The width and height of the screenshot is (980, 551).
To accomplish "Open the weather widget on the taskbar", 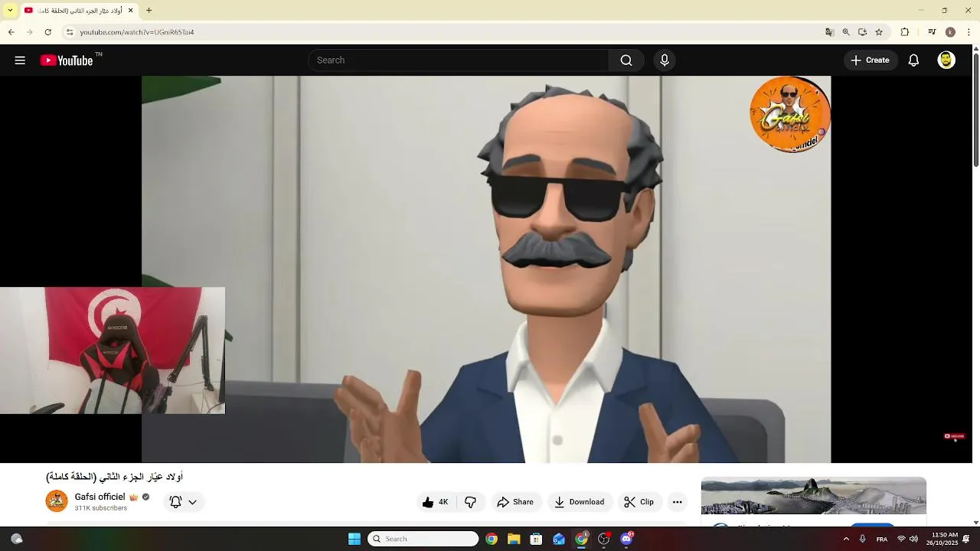I will [x=17, y=539].
